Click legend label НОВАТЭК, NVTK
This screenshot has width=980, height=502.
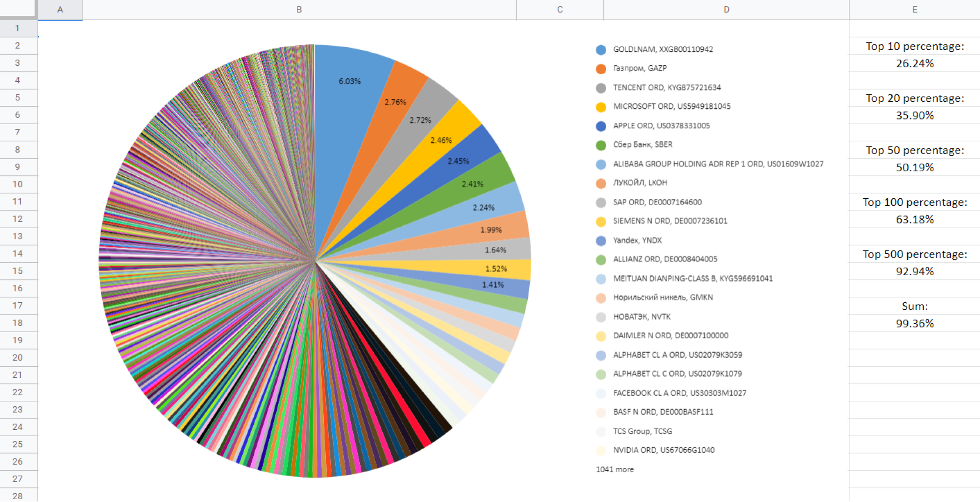click(x=642, y=317)
